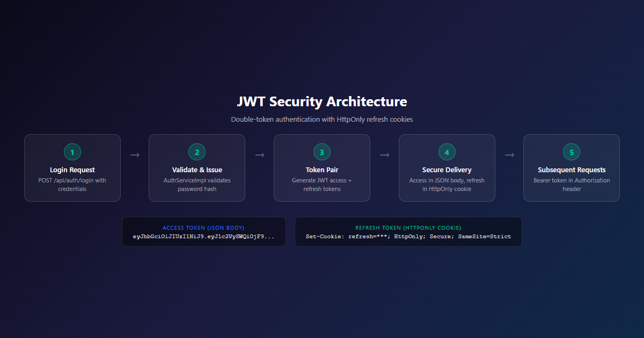
Task: Select the "Secure Delivery" card title
Action: click(x=447, y=170)
